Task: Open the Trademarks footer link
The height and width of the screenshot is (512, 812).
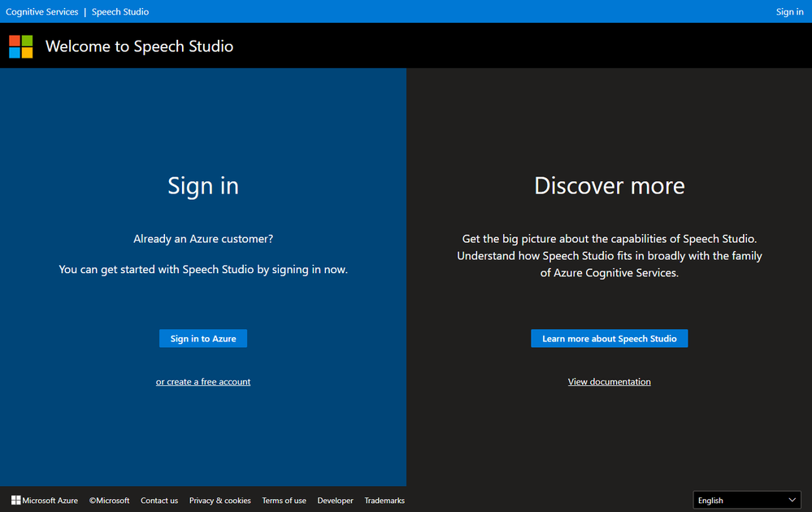Action: pos(384,501)
